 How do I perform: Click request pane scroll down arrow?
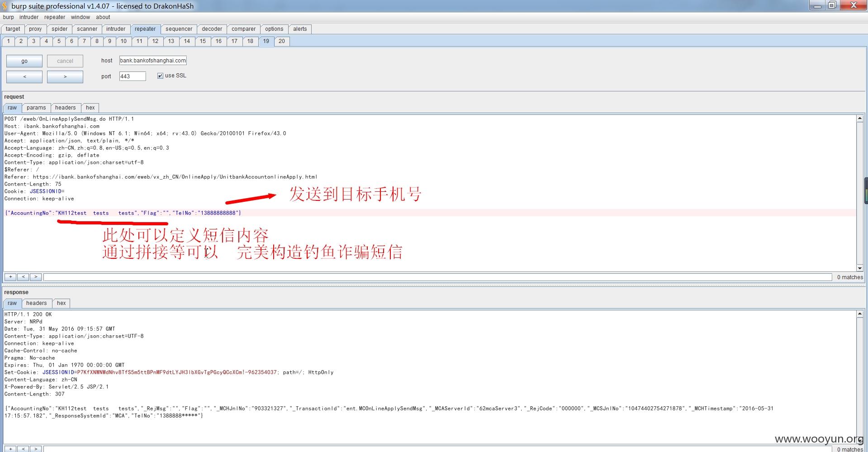click(x=859, y=268)
